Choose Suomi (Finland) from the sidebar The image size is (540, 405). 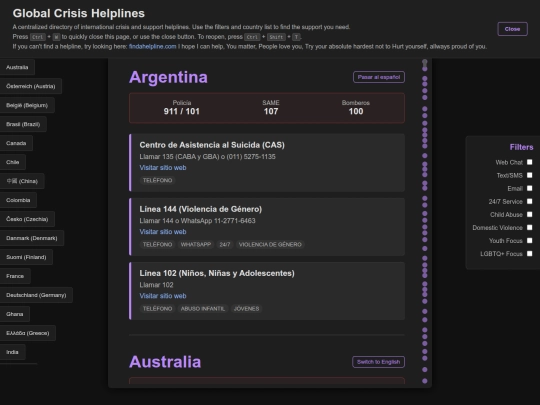pyautogui.click(x=26, y=257)
